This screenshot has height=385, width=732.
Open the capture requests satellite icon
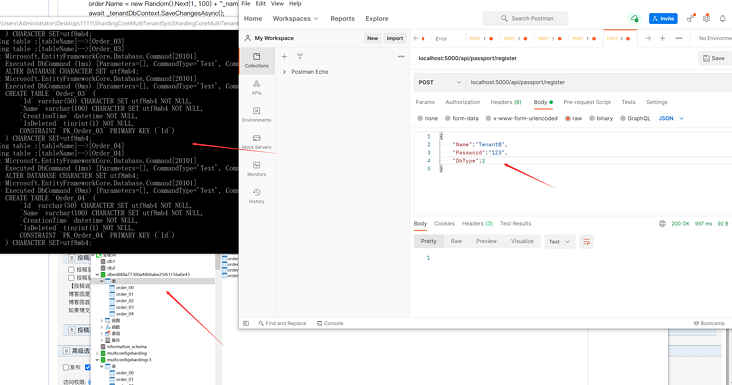(x=690, y=19)
